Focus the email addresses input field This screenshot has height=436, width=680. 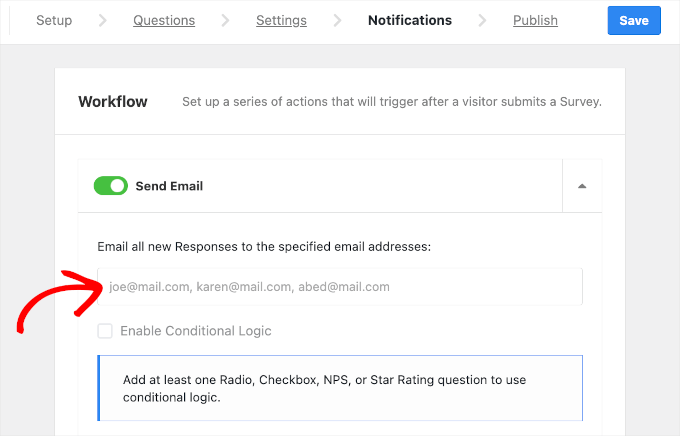[x=340, y=286]
